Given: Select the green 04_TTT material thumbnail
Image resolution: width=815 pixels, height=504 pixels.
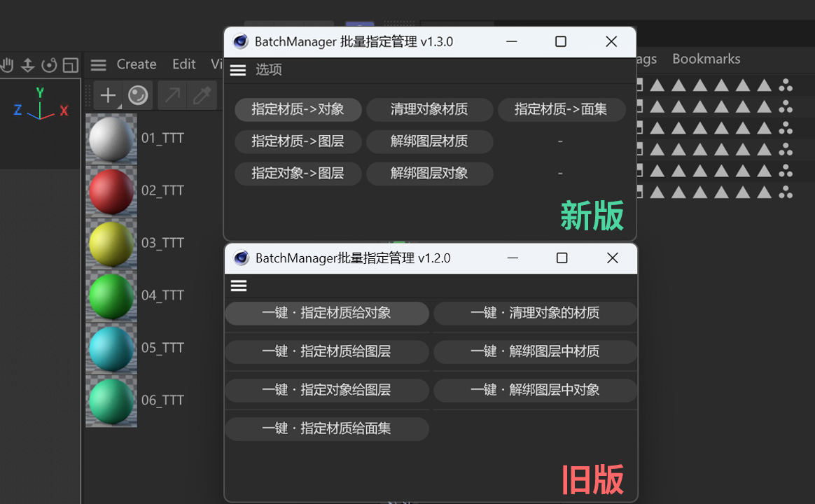Looking at the screenshot, I should pos(111,296).
